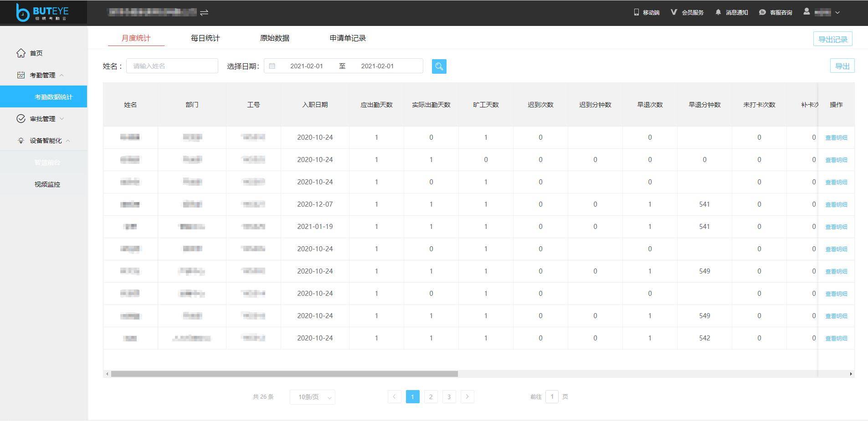Click the 姓名 column header
The height and width of the screenshot is (421, 868).
[x=130, y=105]
